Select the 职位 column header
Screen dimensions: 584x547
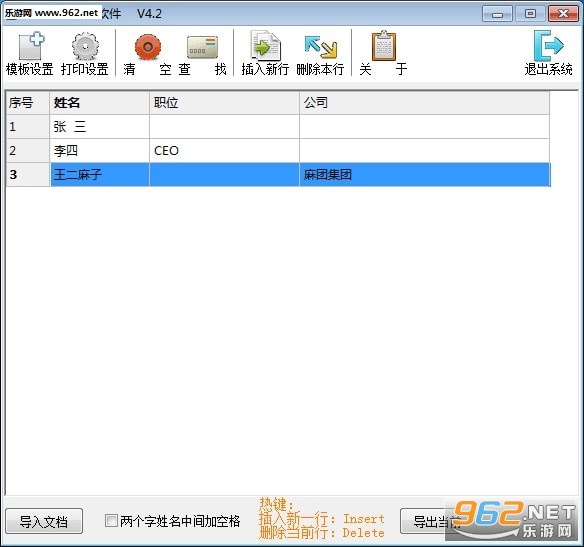pyautogui.click(x=225, y=103)
